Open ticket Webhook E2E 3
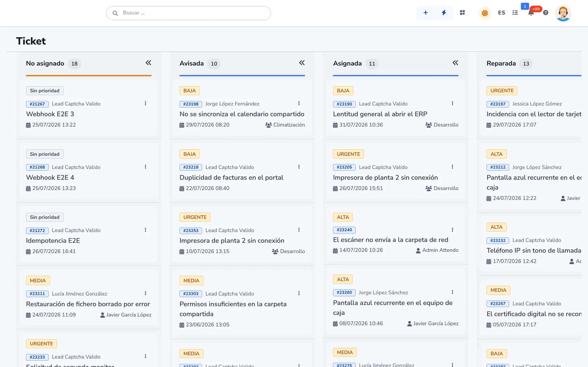The width and height of the screenshot is (588, 367). click(50, 114)
